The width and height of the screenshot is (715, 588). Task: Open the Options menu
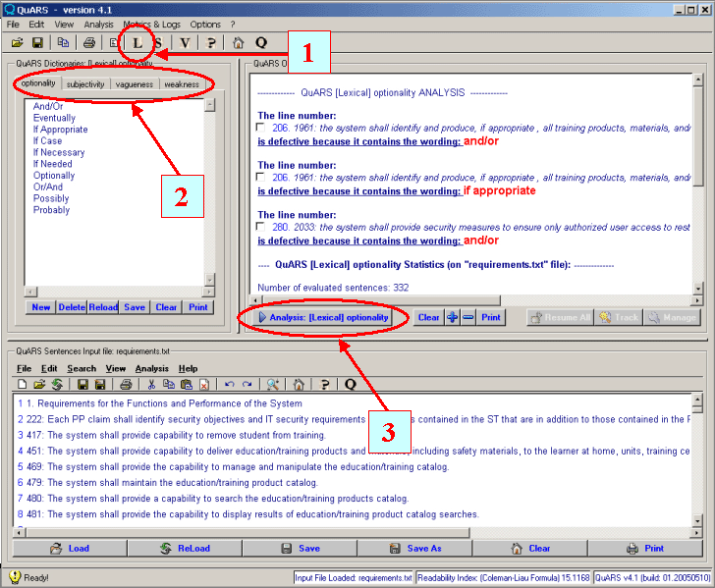205,25
